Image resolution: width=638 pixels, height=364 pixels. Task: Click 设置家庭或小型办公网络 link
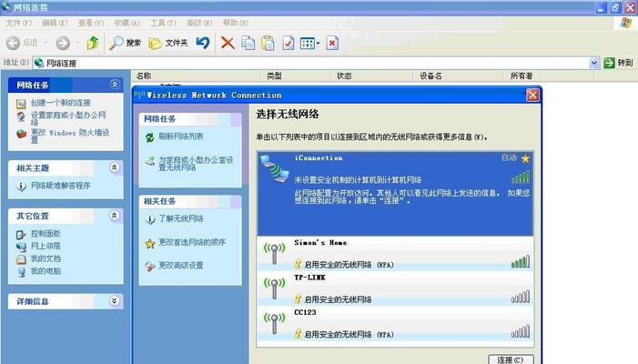point(68,118)
